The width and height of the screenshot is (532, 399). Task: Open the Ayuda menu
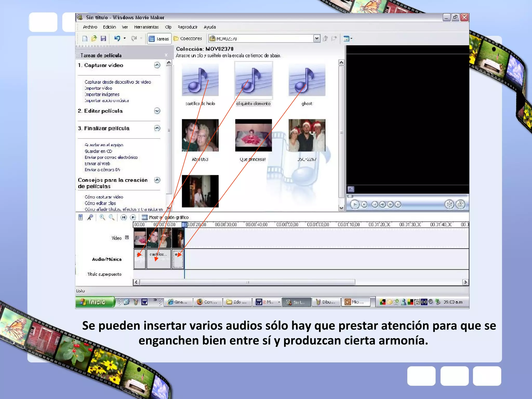210,27
